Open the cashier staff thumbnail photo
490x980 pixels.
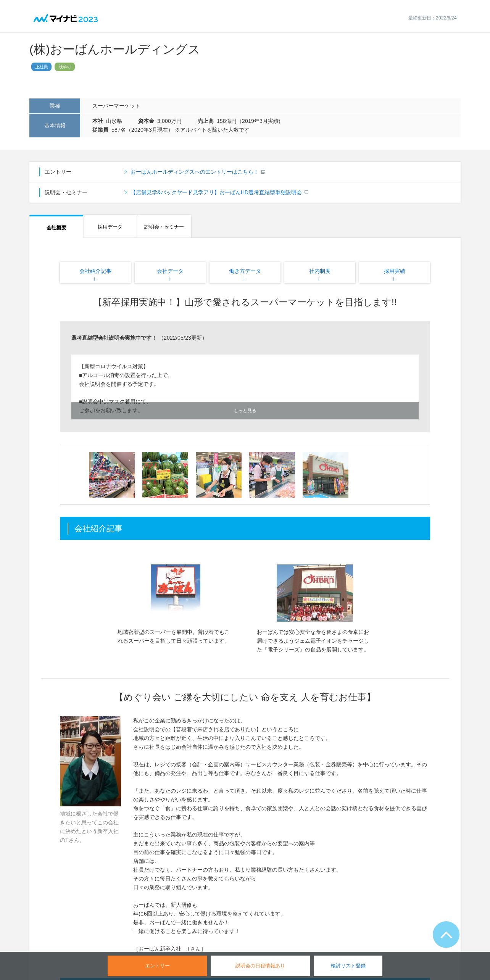(219, 475)
